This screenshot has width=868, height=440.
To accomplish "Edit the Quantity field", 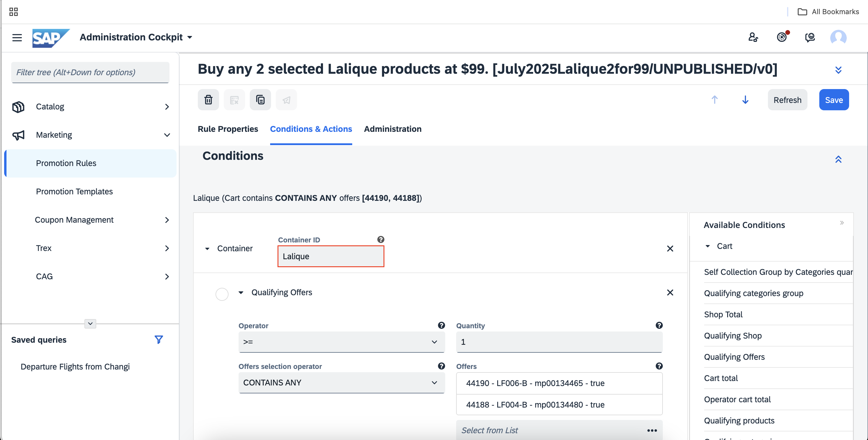I will click(559, 342).
